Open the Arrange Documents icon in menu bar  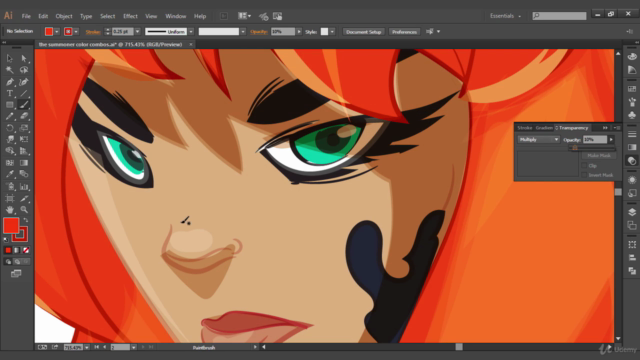244,16
